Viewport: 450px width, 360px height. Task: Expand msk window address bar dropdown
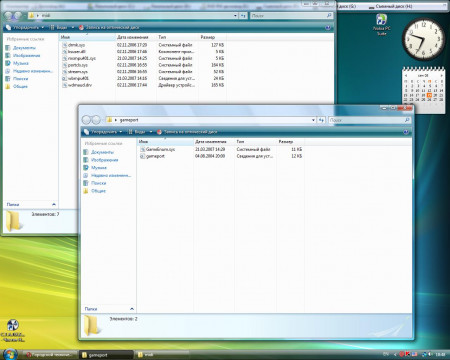point(235,16)
